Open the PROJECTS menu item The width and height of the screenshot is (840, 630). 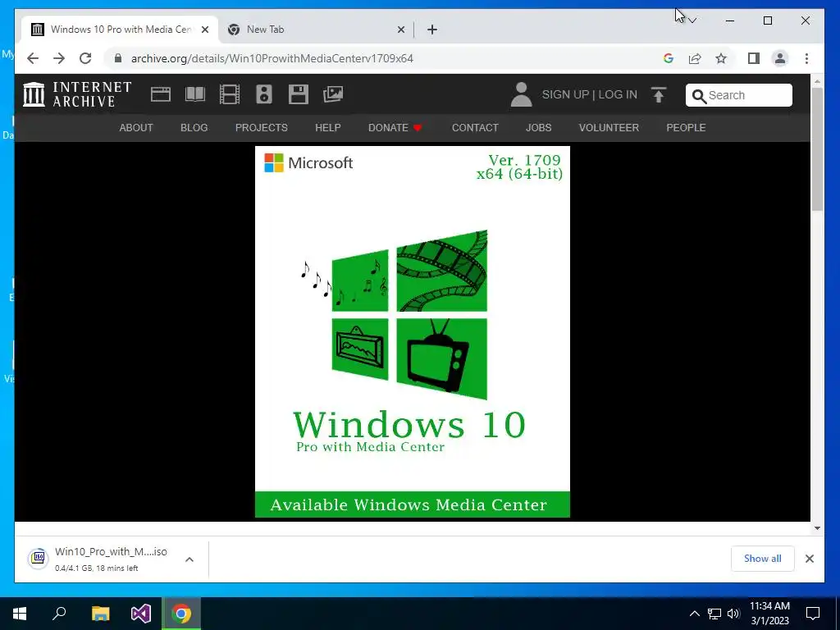pos(262,127)
